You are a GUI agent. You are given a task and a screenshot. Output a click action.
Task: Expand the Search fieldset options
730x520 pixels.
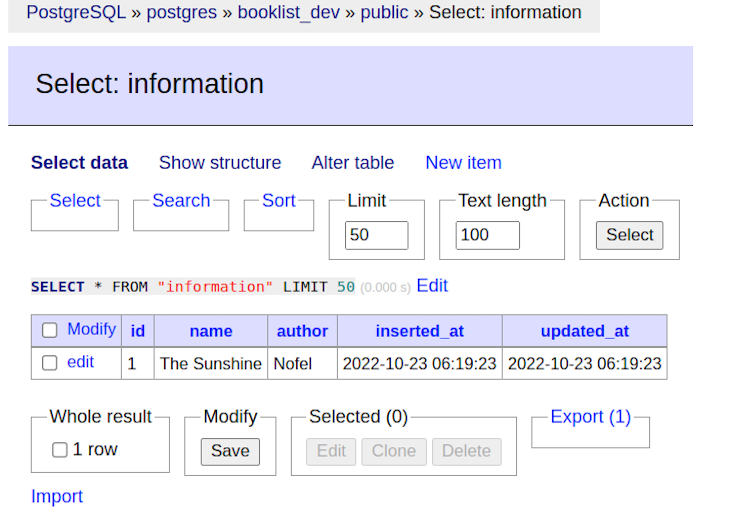tap(181, 201)
